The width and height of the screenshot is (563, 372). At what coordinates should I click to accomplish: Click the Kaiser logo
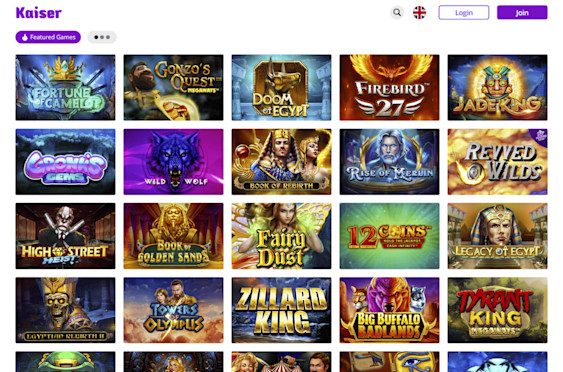tap(39, 13)
